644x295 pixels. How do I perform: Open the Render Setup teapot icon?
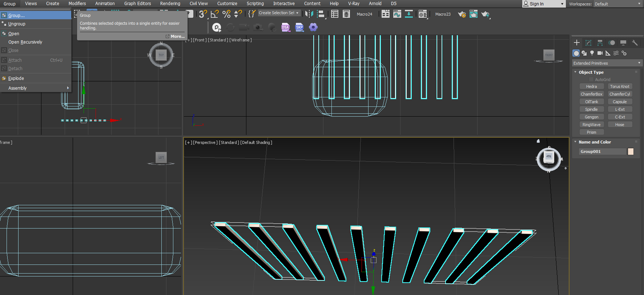point(462,14)
